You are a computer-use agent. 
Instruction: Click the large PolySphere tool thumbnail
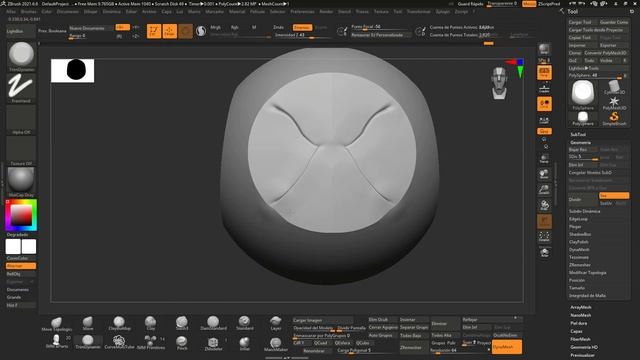coord(583,95)
